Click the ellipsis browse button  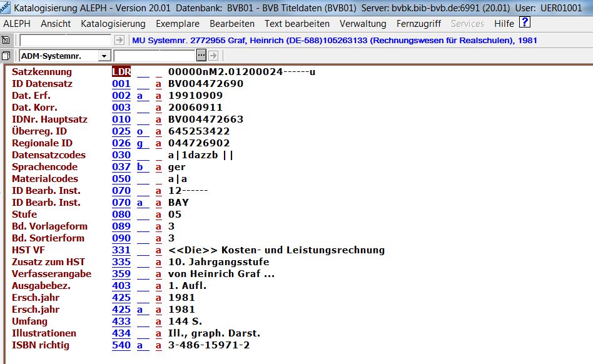[201, 56]
